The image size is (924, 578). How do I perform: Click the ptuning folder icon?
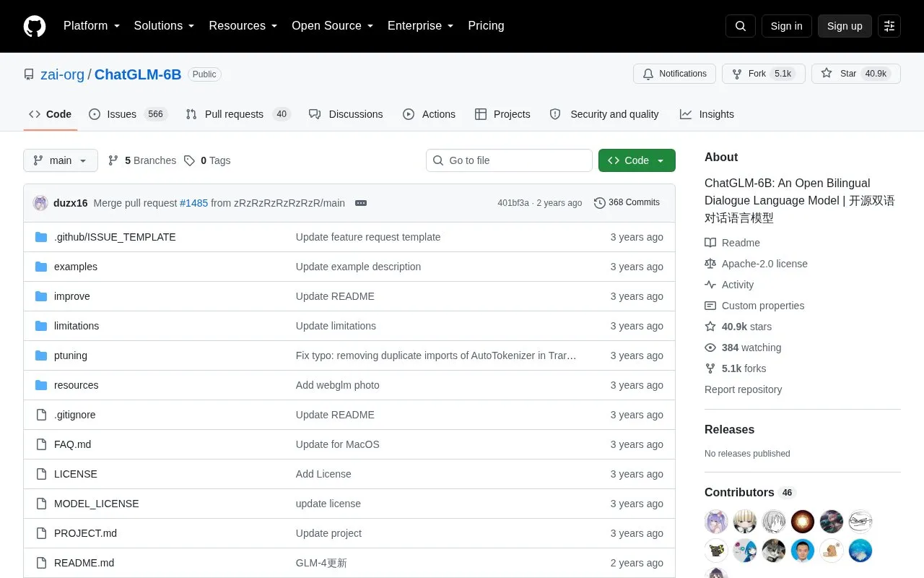41,355
